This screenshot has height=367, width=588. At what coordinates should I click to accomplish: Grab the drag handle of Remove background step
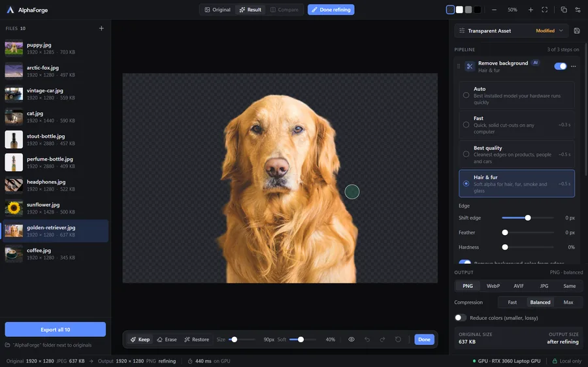(x=458, y=67)
